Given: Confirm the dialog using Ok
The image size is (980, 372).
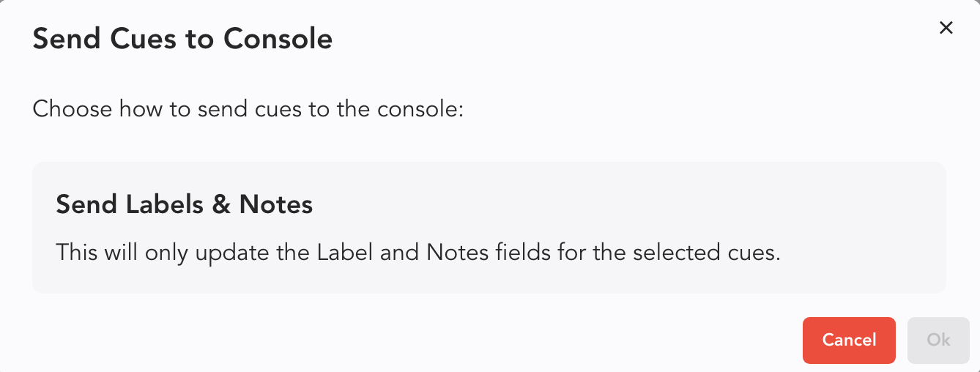Looking at the screenshot, I should [938, 340].
